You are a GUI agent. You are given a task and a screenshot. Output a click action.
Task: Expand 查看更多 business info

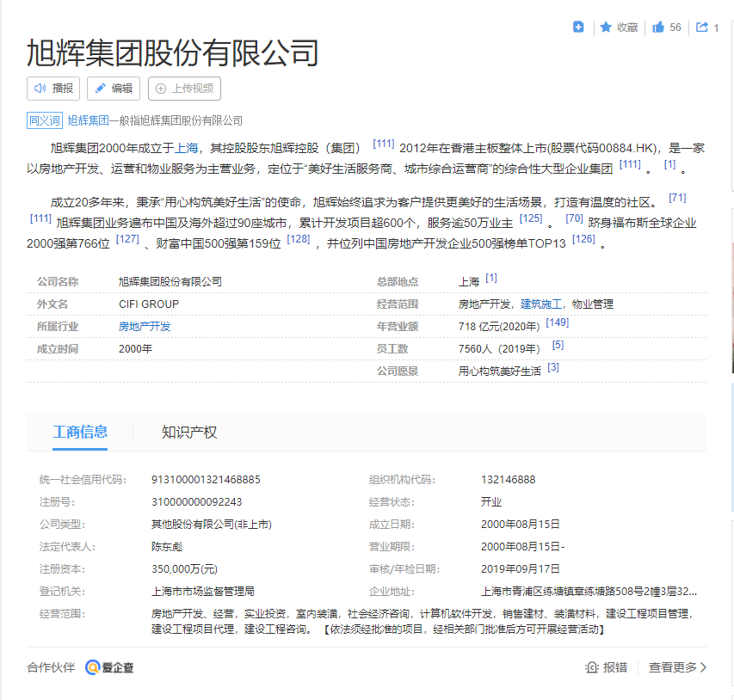(x=677, y=667)
